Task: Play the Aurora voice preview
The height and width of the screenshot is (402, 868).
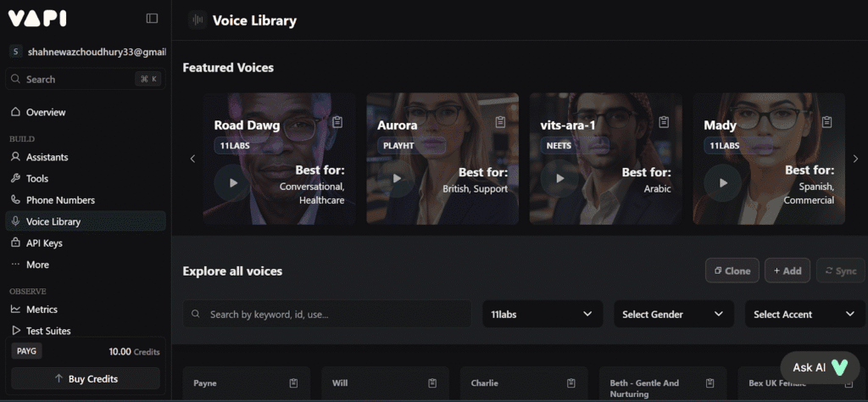Action: (396, 179)
